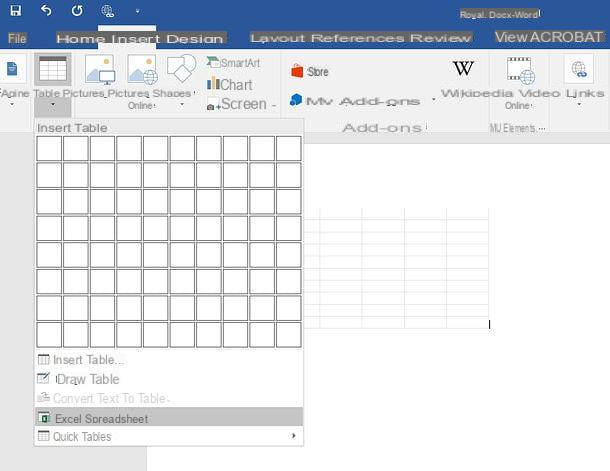
Task: Collapse the Table dropdown arrow
Action: tap(53, 104)
